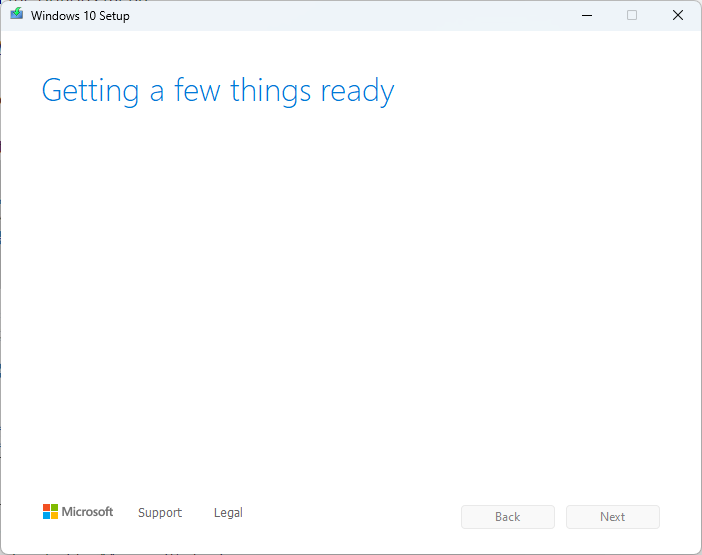Open the Support link

coord(160,513)
